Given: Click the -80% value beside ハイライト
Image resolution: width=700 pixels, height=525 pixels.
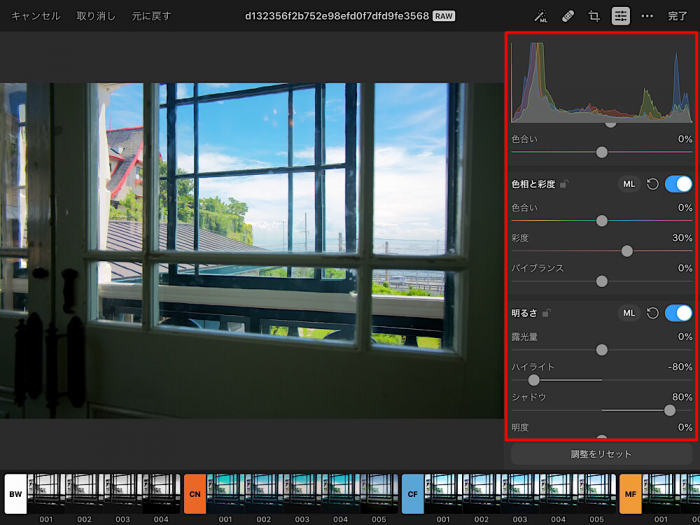Looking at the screenshot, I should [x=680, y=367].
